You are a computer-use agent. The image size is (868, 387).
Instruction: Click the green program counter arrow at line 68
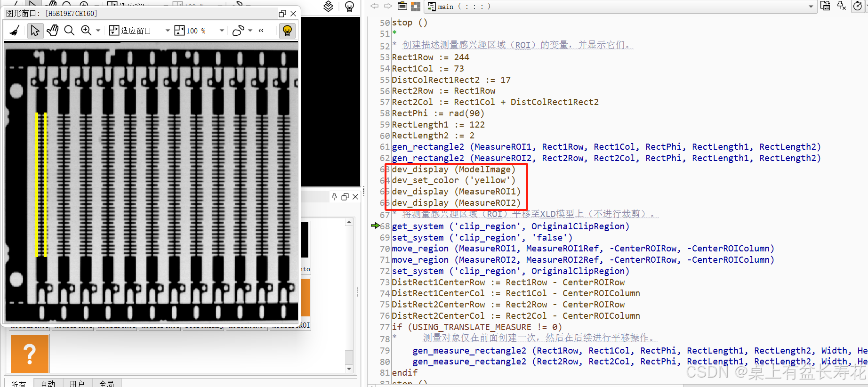375,226
